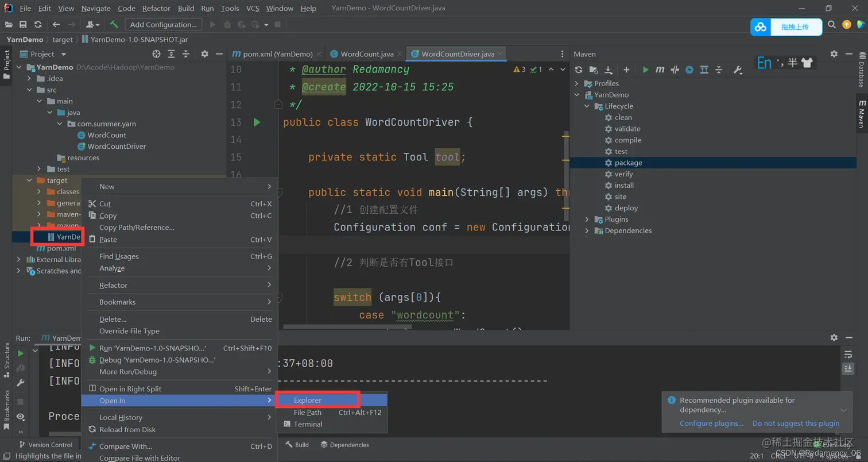868x462 pixels.
Task: Select Terminal in the Open In submenu
Action: [x=331, y=424]
